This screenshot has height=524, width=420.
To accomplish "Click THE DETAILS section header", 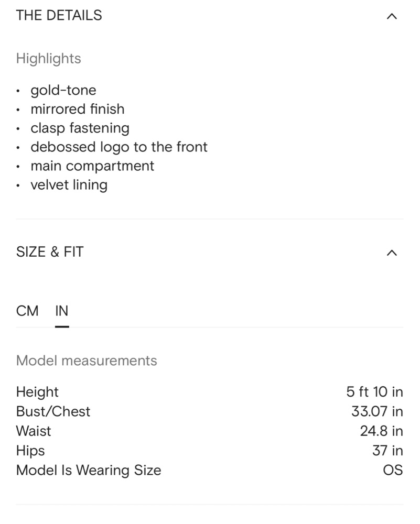I will pyautogui.click(x=59, y=15).
